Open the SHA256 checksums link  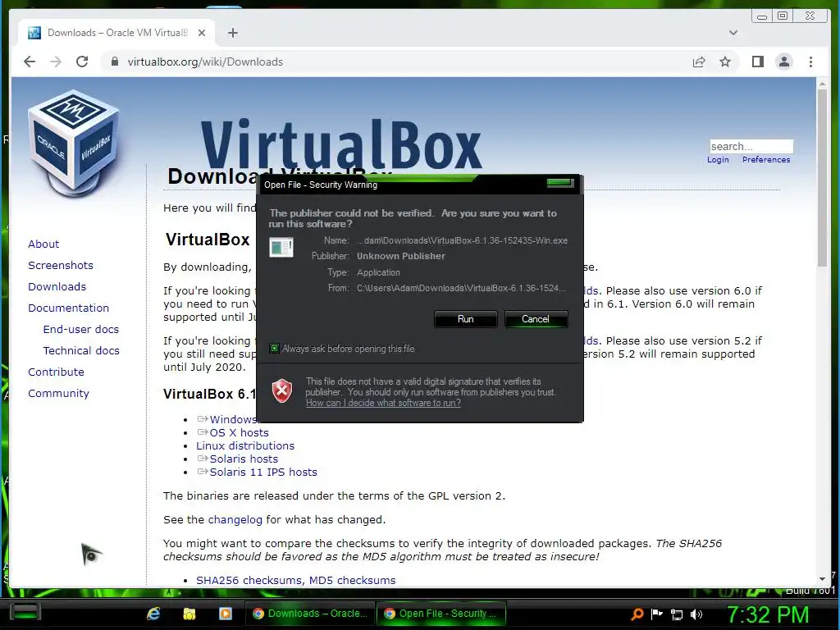pos(249,580)
